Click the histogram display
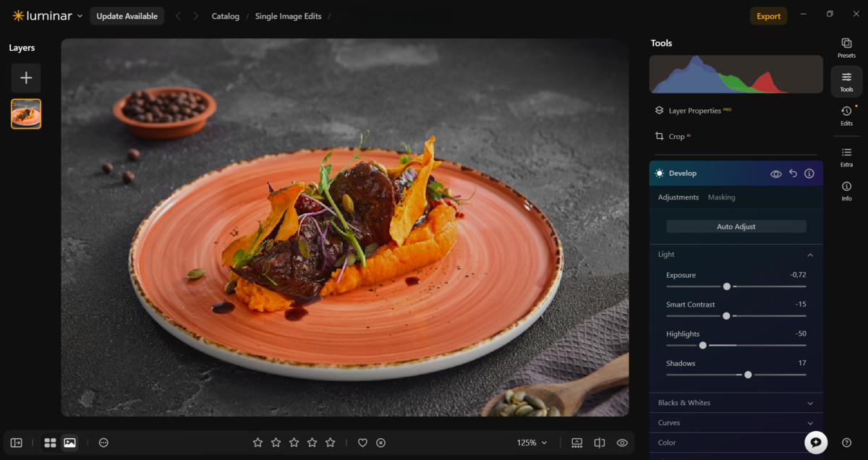868x460 pixels. (736, 74)
